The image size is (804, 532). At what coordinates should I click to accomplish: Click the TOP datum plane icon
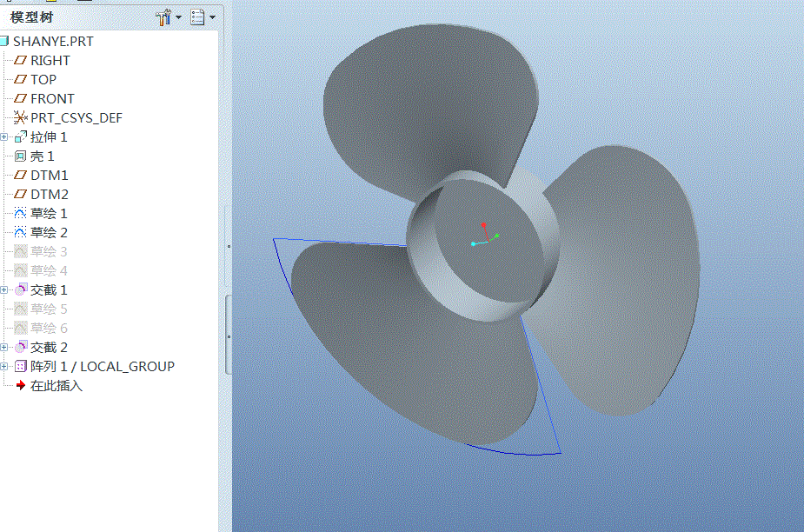(x=20, y=79)
